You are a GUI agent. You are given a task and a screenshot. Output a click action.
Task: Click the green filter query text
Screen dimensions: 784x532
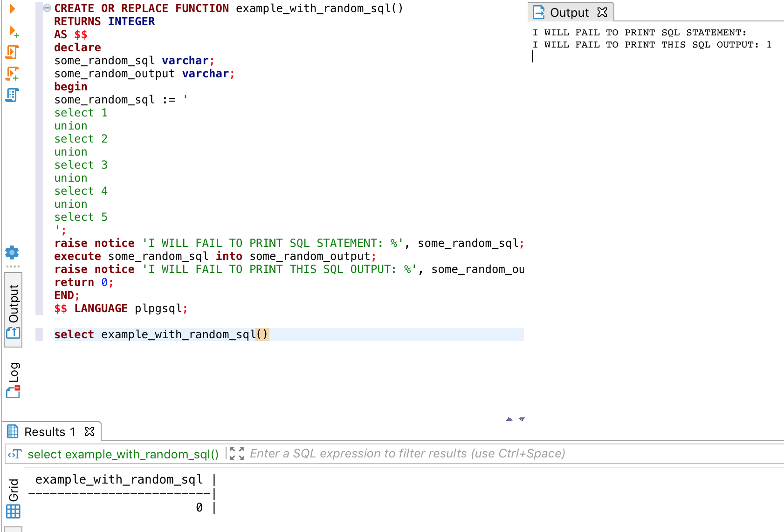coord(124,454)
